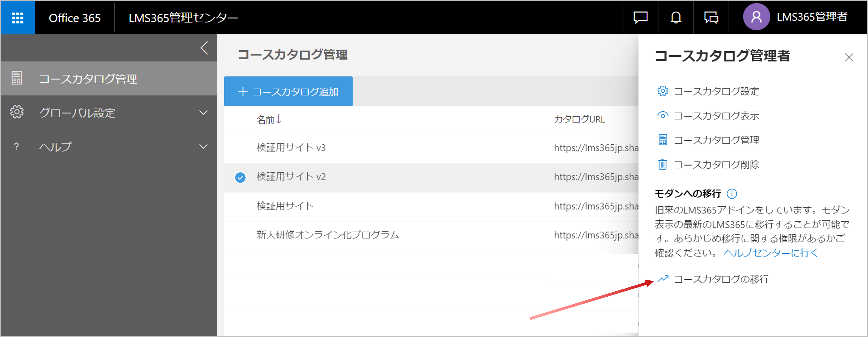The width and height of the screenshot is (868, 337).
Task: Open コースカタログ管理 in the right panel
Action: (716, 140)
